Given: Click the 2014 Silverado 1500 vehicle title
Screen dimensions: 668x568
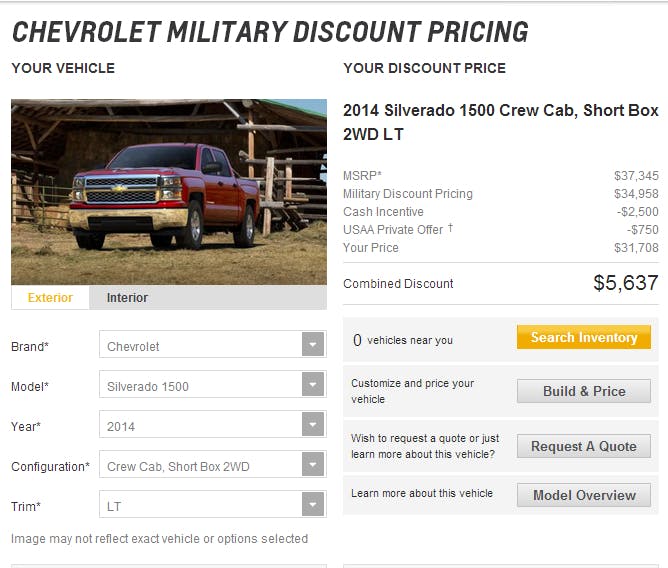Looking at the screenshot, I should tap(500, 122).
